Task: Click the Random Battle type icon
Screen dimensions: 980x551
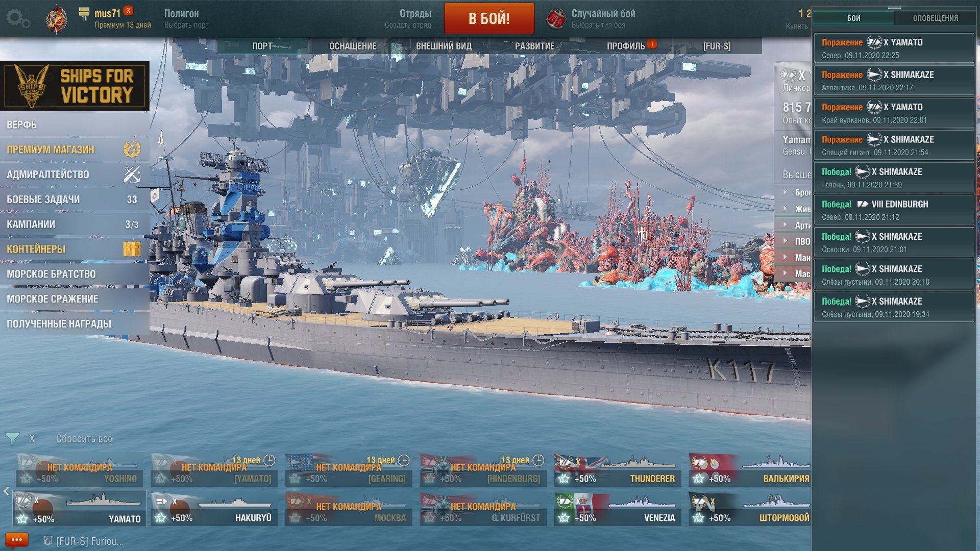Action: (x=556, y=19)
